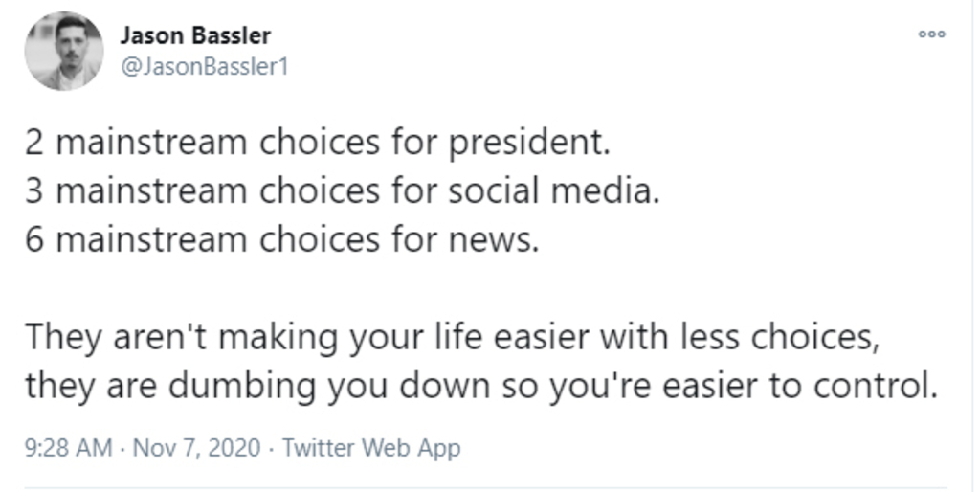The width and height of the screenshot is (980, 492).
Task: Click Jason Bassler's profile avatar
Action: tap(64, 51)
